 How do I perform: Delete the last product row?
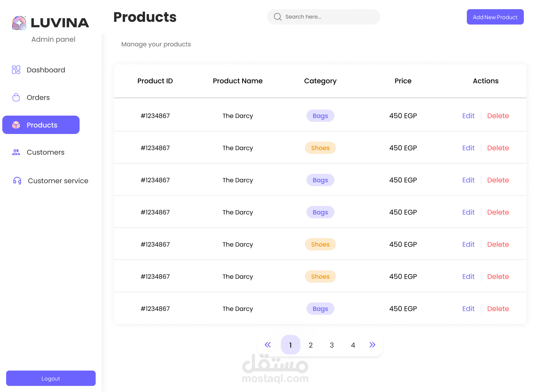pyautogui.click(x=498, y=309)
